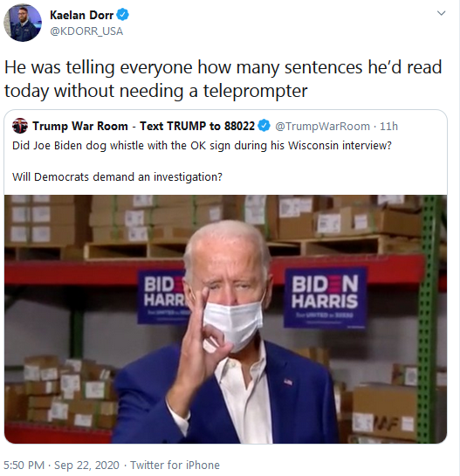
Task: Open the quoted tweet's video thumbnail
Action: [225, 319]
